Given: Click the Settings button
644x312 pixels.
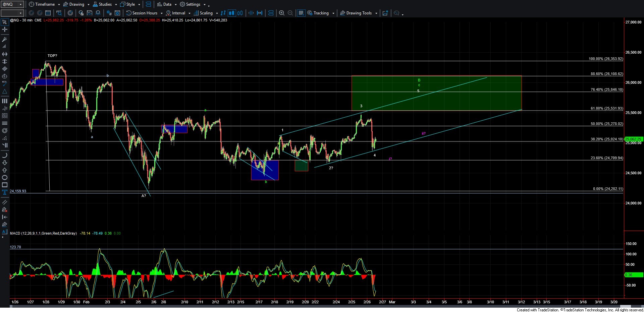Looking at the screenshot, I should point(193,4).
